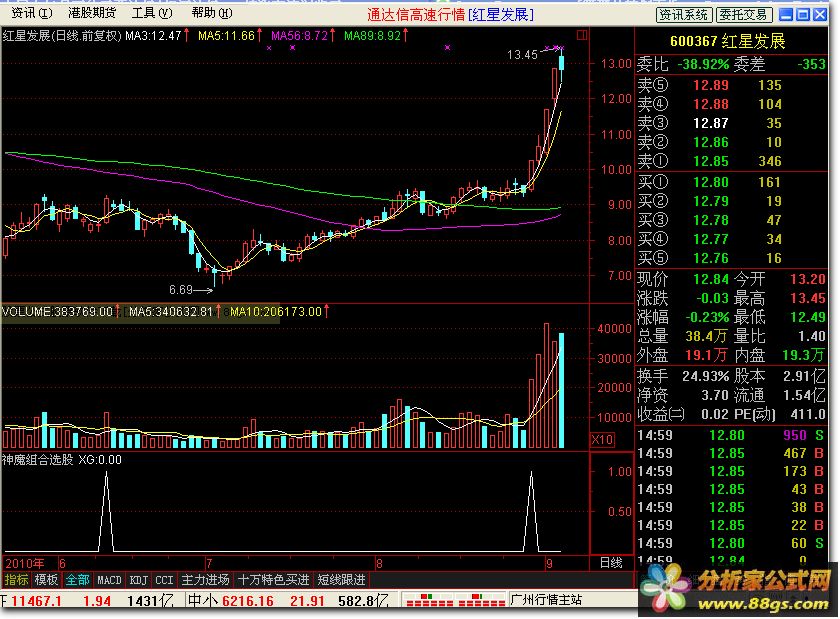Screen dimensions: 840x619
Task: Click the PE(动) value 411.0
Action: click(808, 414)
